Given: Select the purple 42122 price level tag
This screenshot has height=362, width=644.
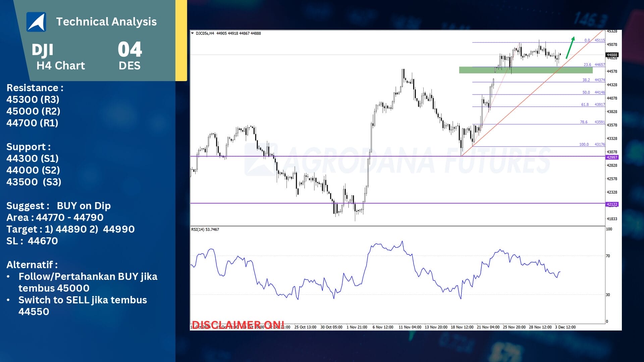Looking at the screenshot, I should (612, 204).
